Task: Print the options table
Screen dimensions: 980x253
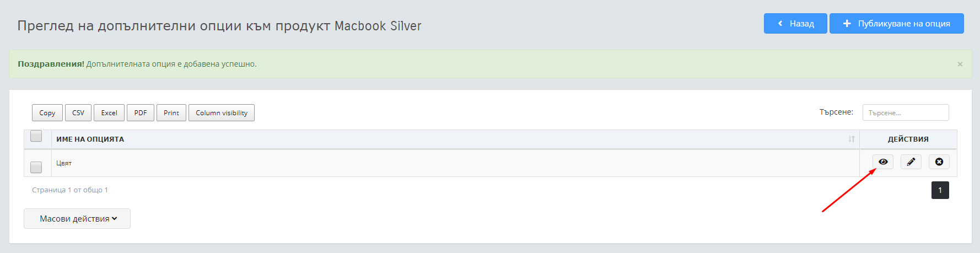Action: pos(171,112)
